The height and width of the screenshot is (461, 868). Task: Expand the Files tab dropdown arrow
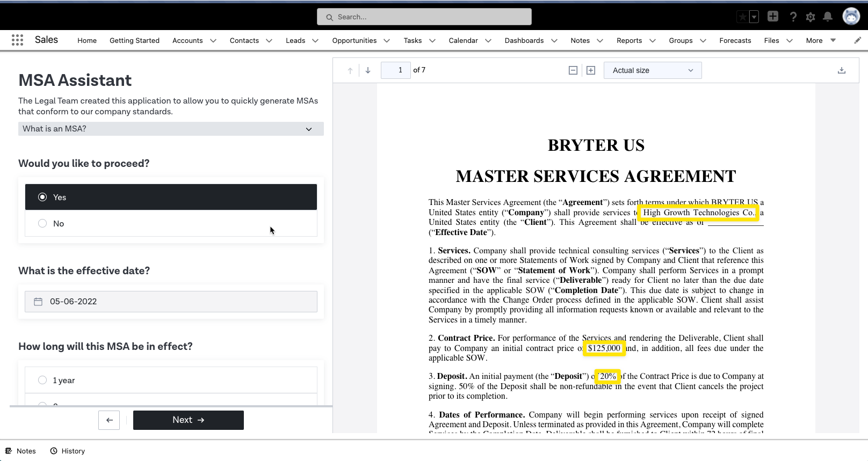790,41
